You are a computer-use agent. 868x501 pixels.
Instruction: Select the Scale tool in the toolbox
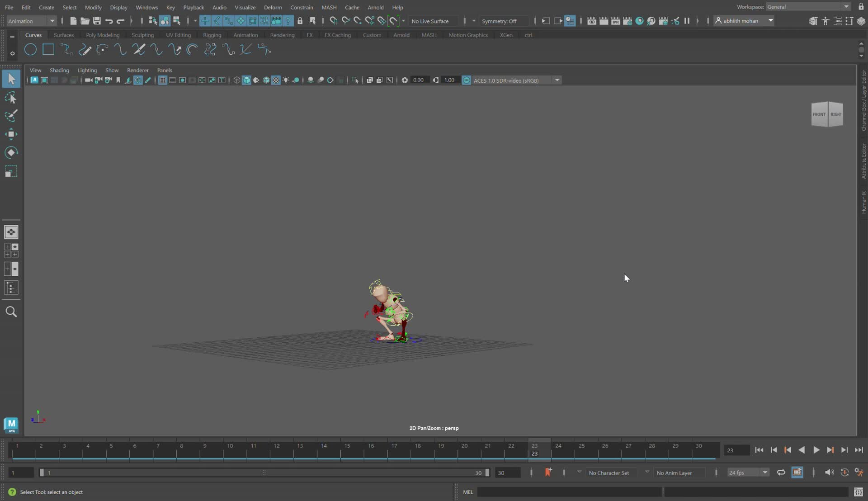(x=11, y=171)
